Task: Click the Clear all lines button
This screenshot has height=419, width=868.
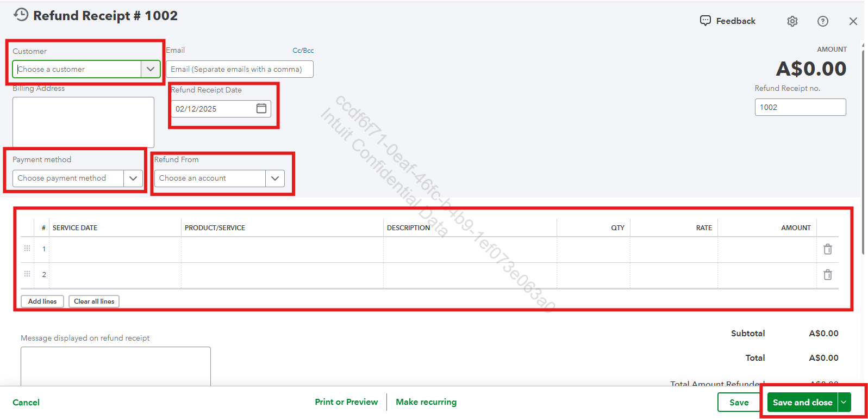Action: pyautogui.click(x=94, y=301)
